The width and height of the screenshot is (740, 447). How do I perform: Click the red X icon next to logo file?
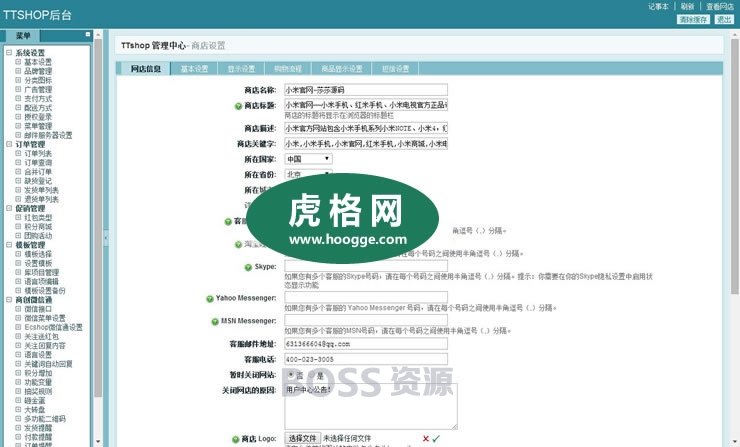click(426, 439)
